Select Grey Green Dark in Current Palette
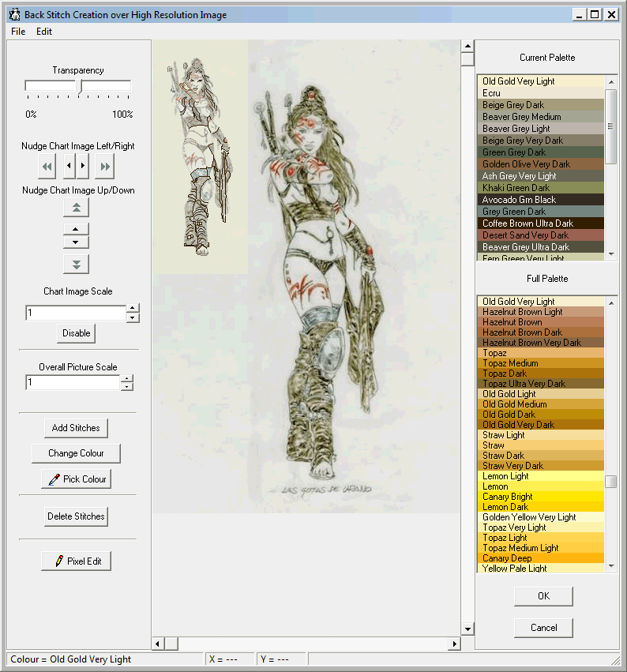This screenshot has width=627, height=672. pos(540,212)
